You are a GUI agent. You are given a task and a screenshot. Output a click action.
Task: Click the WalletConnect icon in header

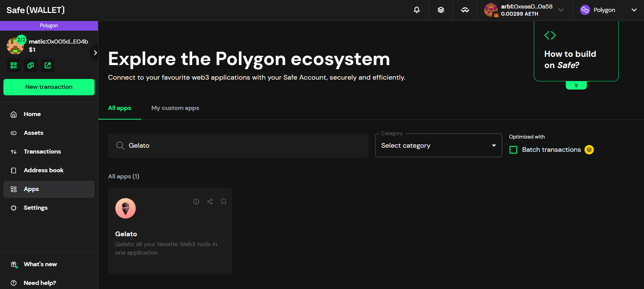pyautogui.click(x=465, y=10)
